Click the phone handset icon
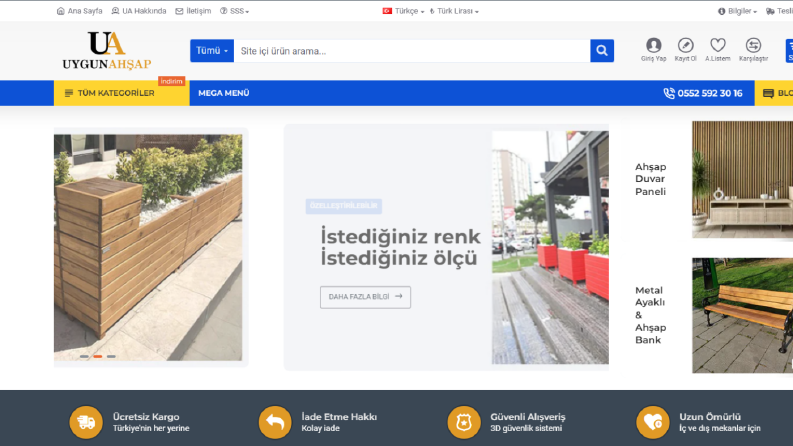This screenshot has width=793, height=446. click(x=669, y=93)
